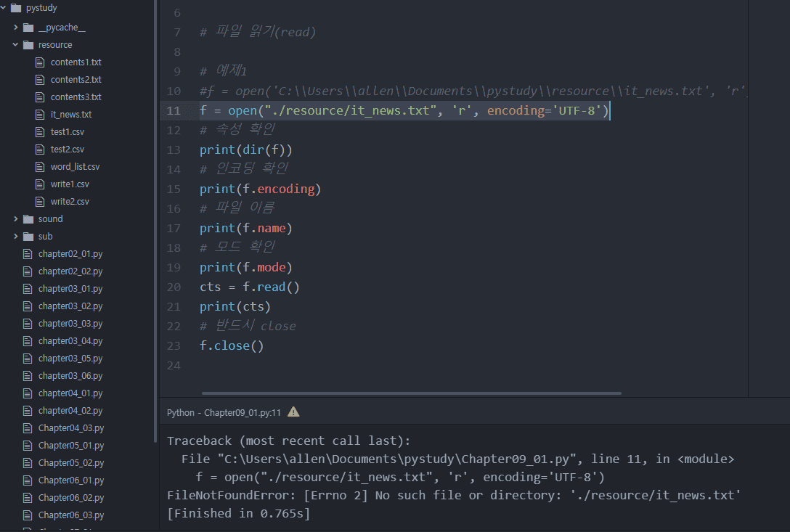The image size is (790, 532).
Task: Click file icon next to contents1.txt
Action: [x=41, y=62]
